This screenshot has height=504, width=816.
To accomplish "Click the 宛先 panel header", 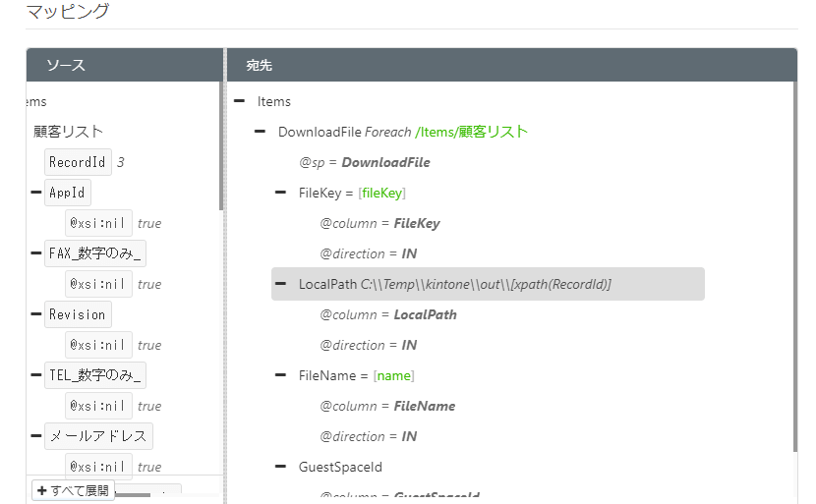I will point(259,66).
